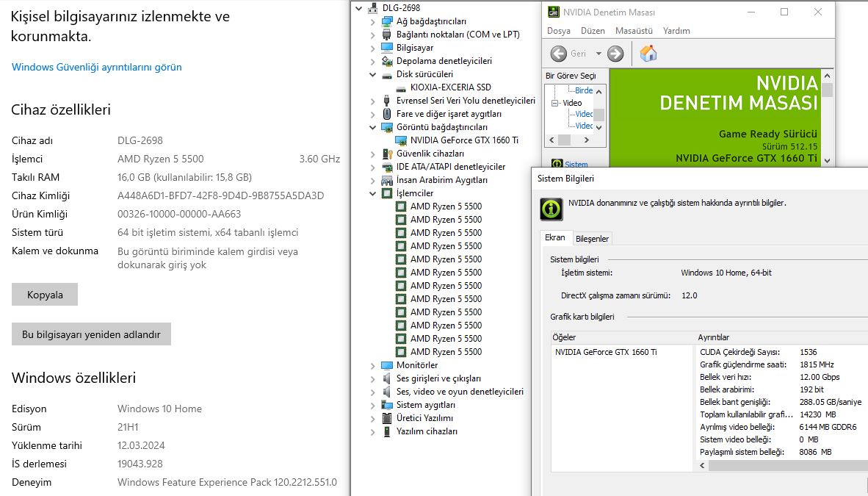Click the Depolama denetleyicileri icon
This screenshot has height=496, width=868.
coord(387,61)
